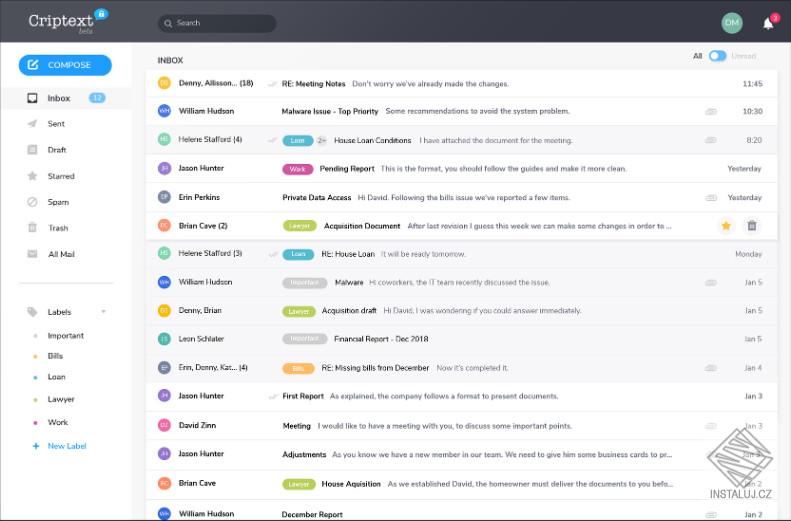Open the Acquisition draft email
This screenshot has height=521, width=791.
(461, 311)
